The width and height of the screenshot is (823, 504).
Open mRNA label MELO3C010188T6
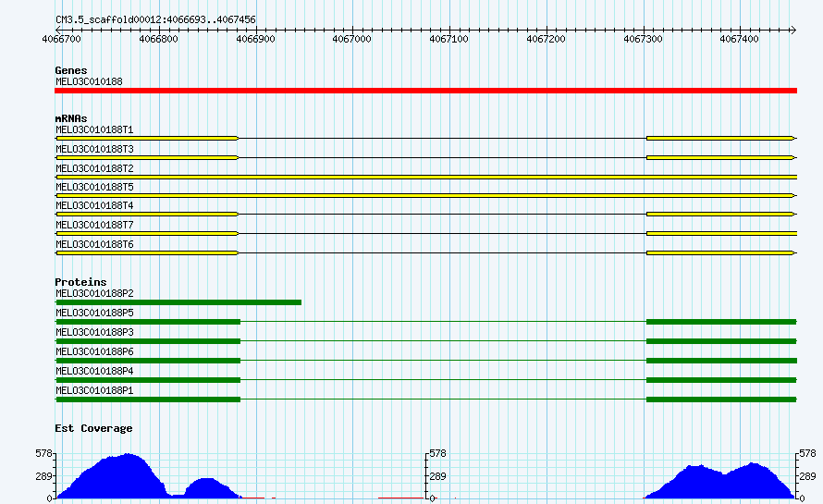[x=94, y=244]
